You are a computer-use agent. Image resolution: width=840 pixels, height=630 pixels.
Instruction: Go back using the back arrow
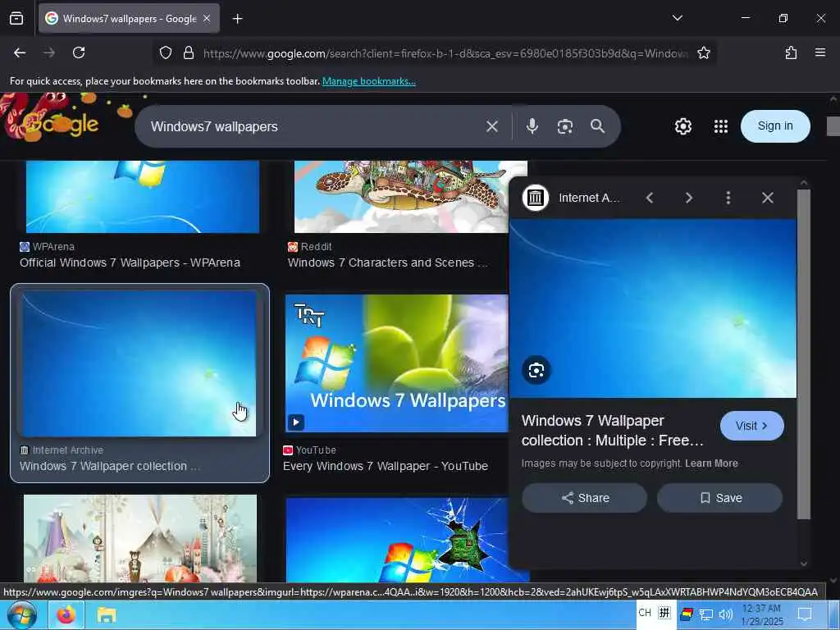coord(20,52)
